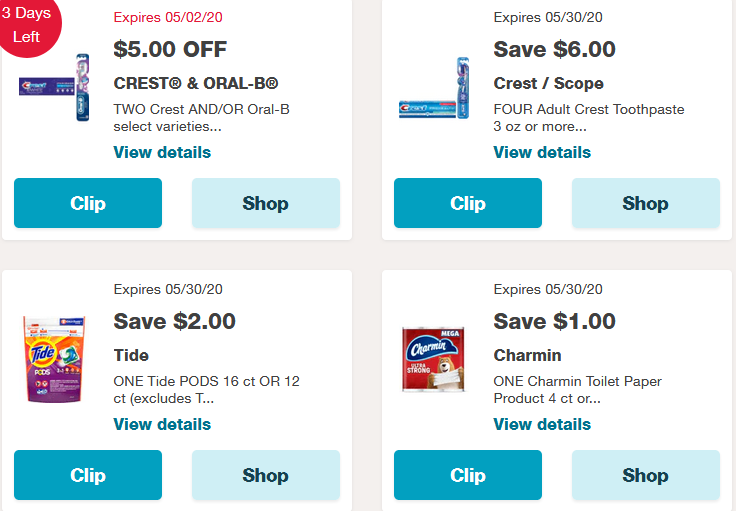Open the Tide PODS product image
The height and width of the screenshot is (511, 736).
(x=55, y=358)
